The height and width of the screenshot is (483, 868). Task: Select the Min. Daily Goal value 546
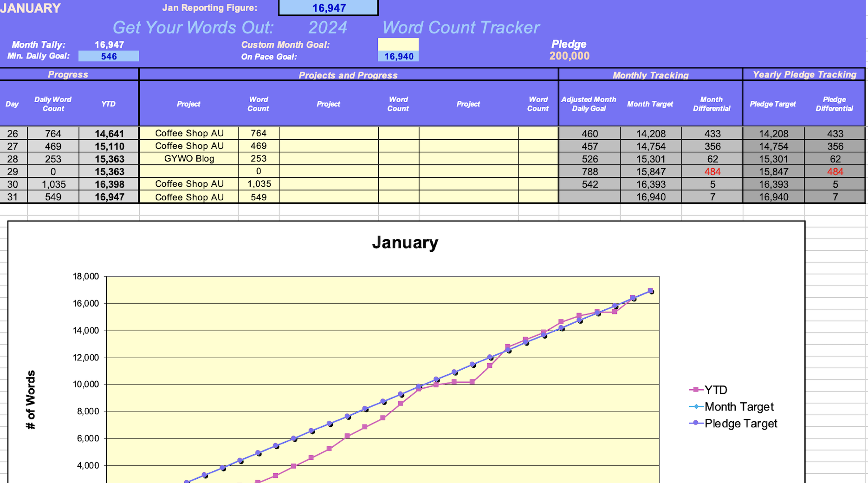click(109, 56)
